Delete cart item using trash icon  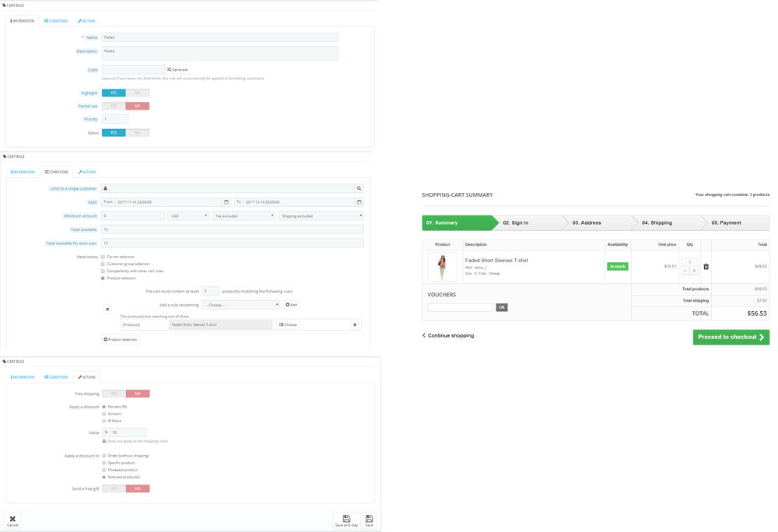point(706,266)
